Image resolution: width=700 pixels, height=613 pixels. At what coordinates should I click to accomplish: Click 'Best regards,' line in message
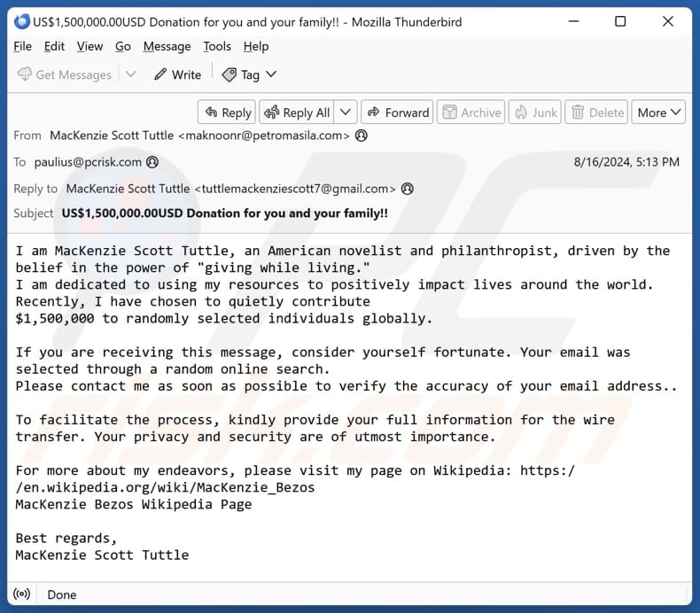[x=66, y=538]
